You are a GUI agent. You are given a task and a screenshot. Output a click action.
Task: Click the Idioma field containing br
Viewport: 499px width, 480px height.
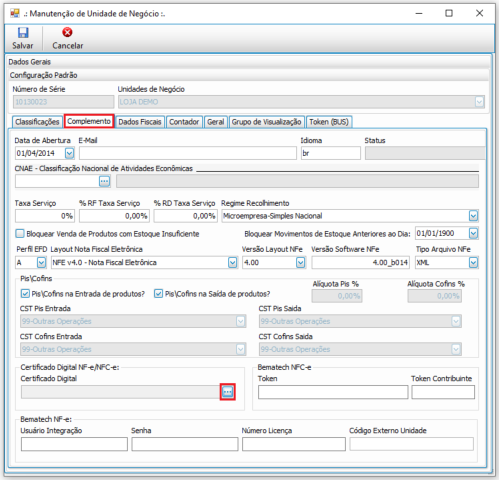[x=331, y=153]
